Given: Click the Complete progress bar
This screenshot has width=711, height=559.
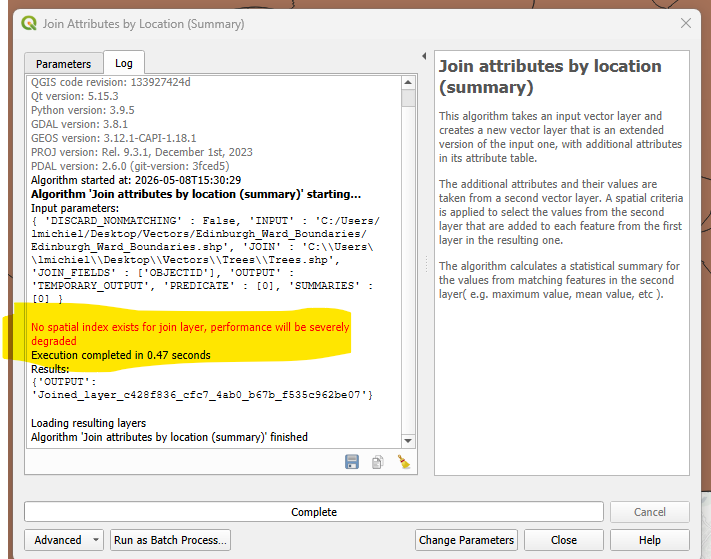Looking at the screenshot, I should coord(314,512).
